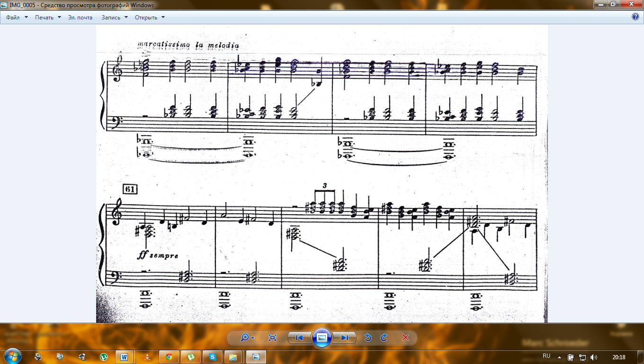Click the Photo Viewer title bar icon
Screen dimensions: 644x364
click(x=4, y=5)
